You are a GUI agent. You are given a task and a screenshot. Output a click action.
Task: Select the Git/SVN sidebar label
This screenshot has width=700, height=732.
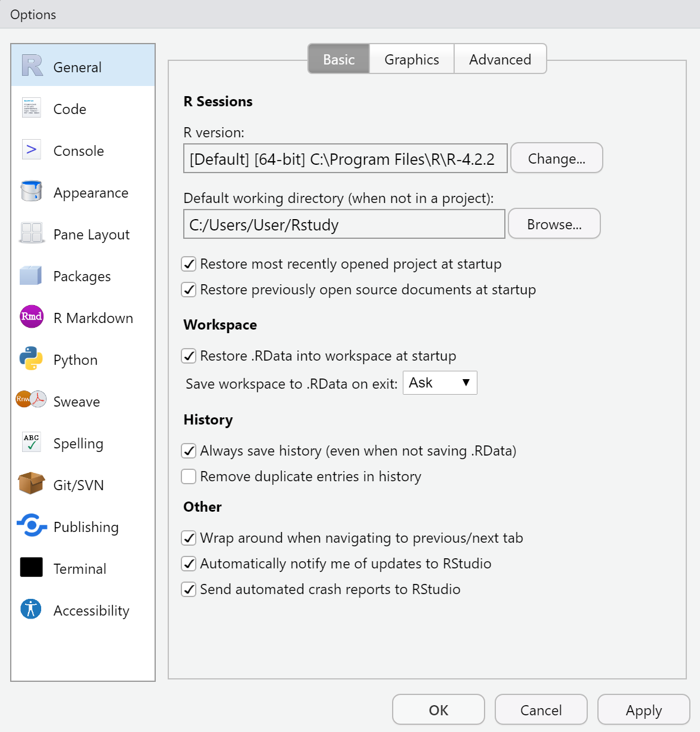pyautogui.click(x=79, y=485)
